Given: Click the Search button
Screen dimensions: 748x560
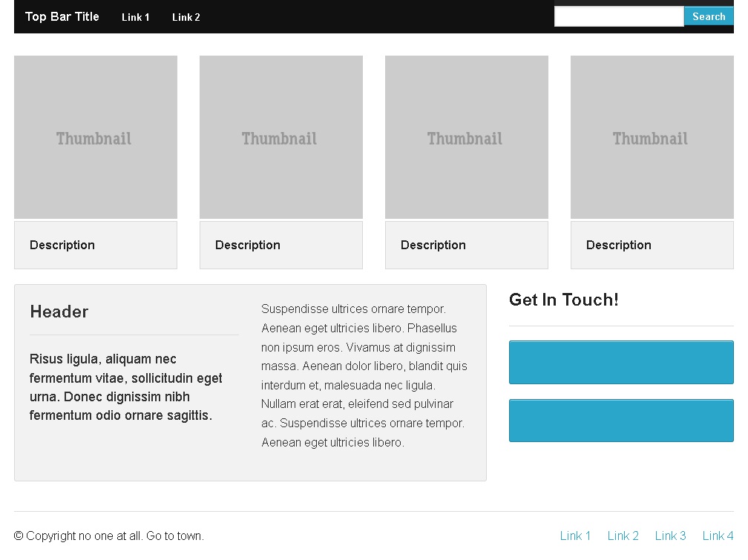Looking at the screenshot, I should pyautogui.click(x=708, y=16).
